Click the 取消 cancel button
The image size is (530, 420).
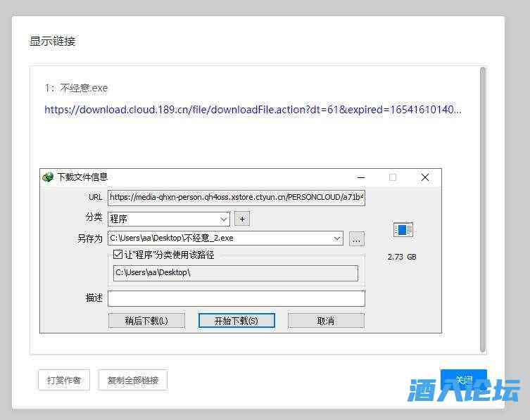pyautogui.click(x=326, y=321)
